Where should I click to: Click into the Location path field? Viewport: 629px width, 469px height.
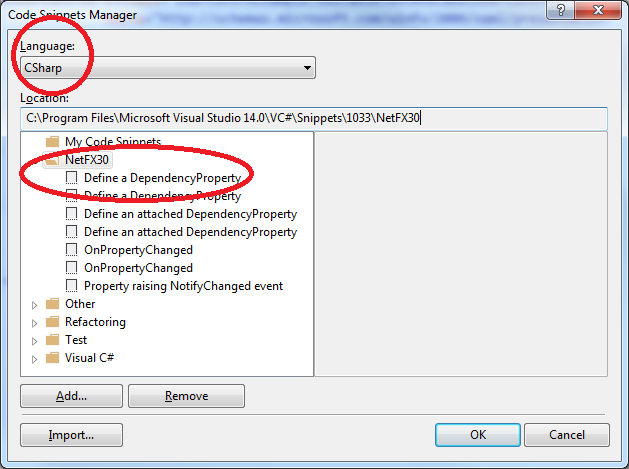point(314,118)
